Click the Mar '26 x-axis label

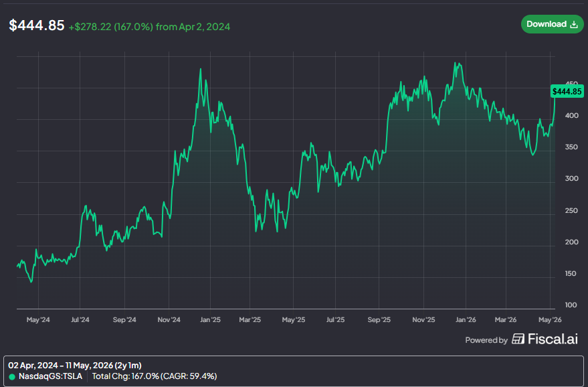point(506,320)
